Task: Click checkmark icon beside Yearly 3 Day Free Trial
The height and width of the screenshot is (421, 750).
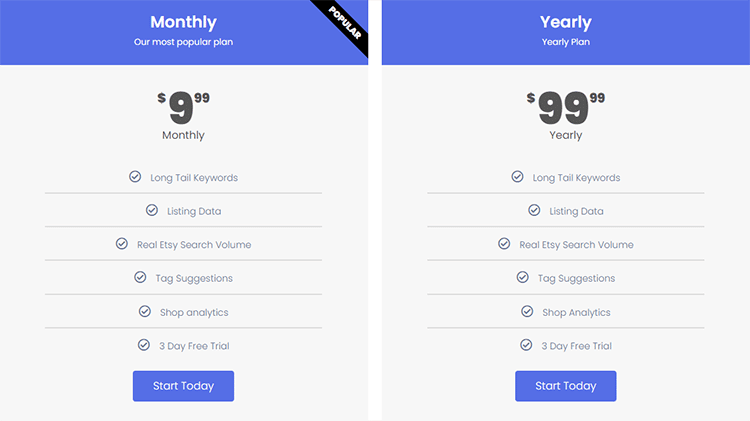Action: coord(526,345)
